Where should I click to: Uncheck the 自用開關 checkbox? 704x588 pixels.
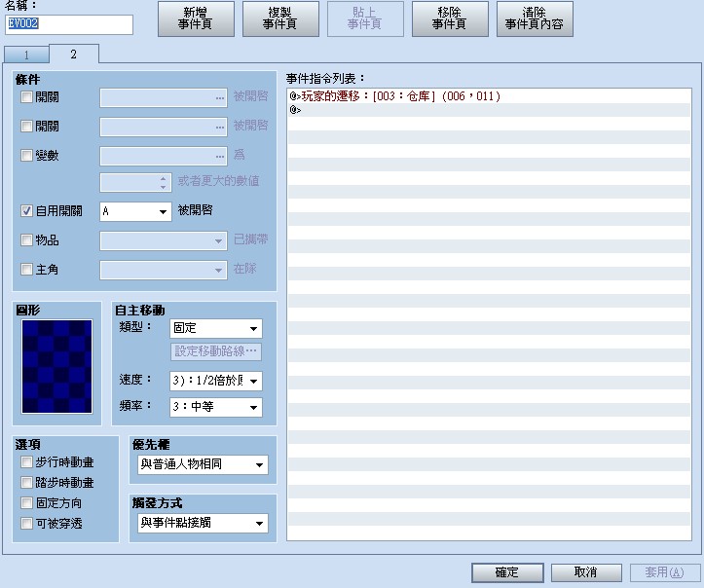click(x=26, y=211)
